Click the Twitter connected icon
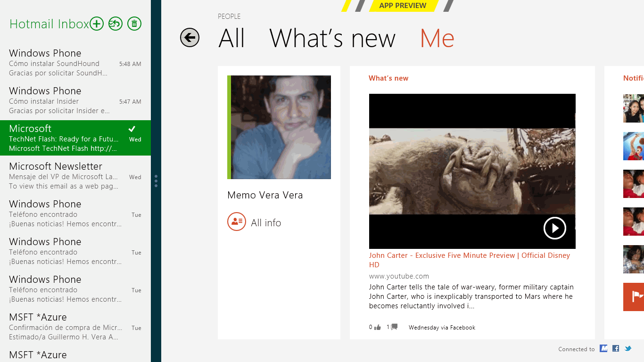The width and height of the screenshot is (644, 362). pyautogui.click(x=628, y=348)
